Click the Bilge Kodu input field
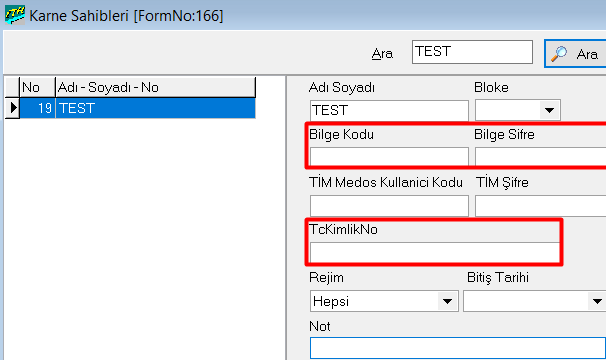Screen dimensions: 606x360 click(389, 156)
